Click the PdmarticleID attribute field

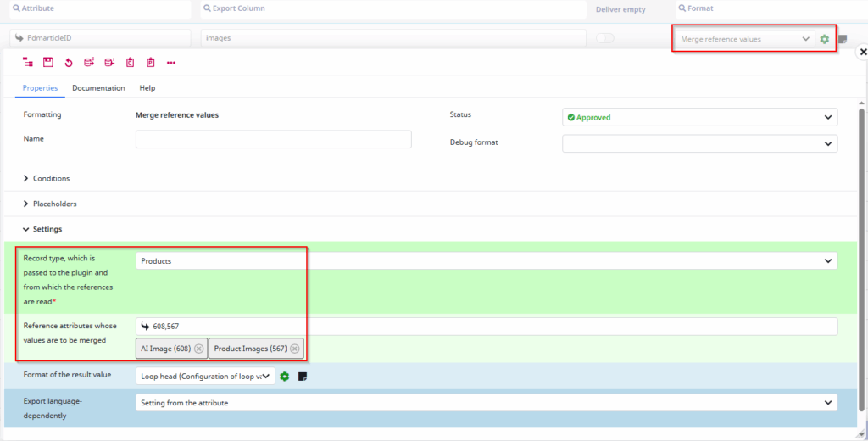100,38
